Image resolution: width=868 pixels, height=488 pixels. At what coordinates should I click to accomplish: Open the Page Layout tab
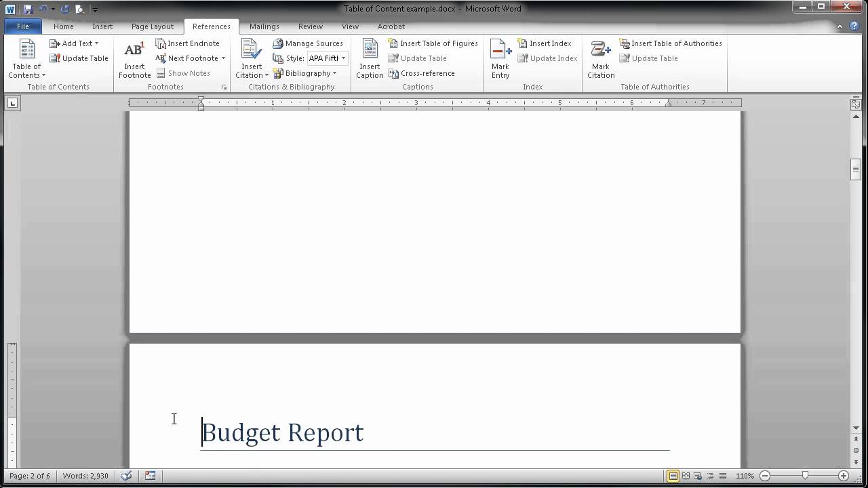pyautogui.click(x=153, y=26)
